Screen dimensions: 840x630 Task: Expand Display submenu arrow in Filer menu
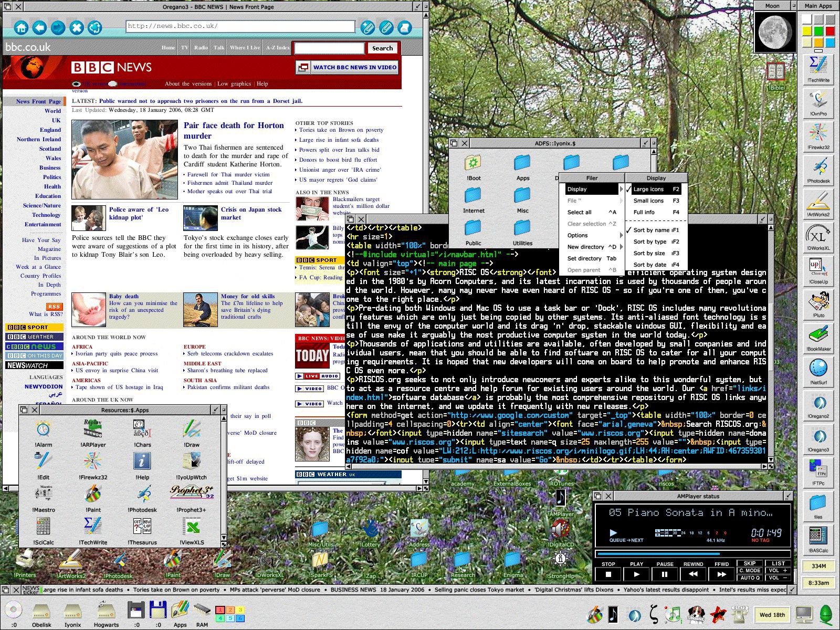click(622, 189)
